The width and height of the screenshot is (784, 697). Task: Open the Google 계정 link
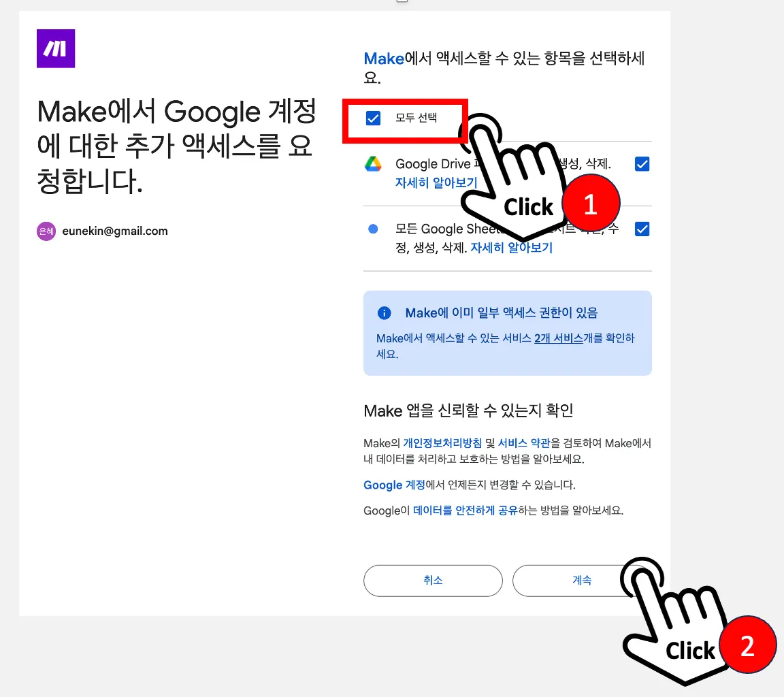coord(394,485)
